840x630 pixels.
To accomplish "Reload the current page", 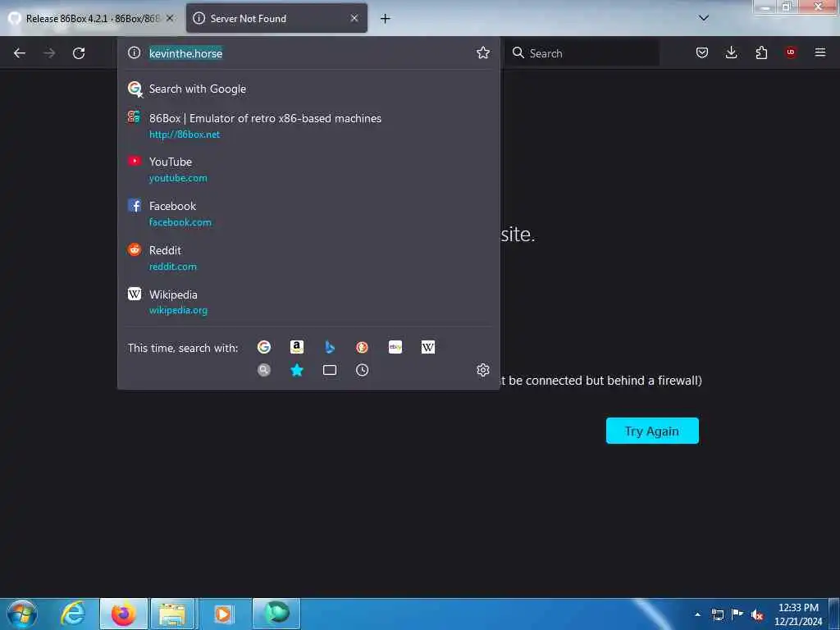I will coord(79,53).
